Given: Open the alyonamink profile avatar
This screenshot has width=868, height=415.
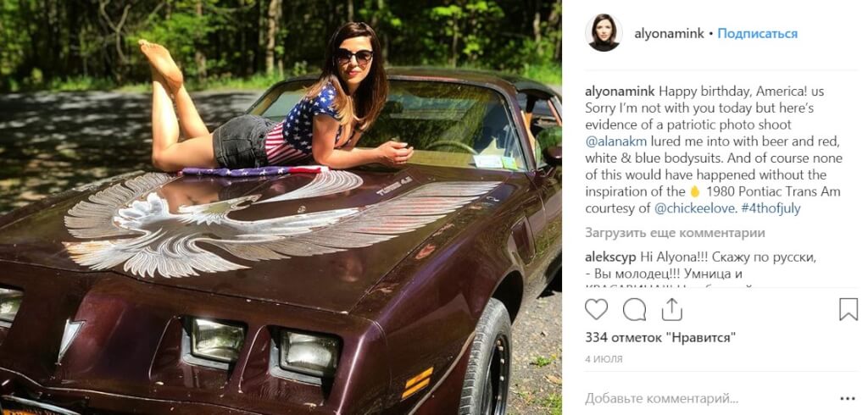Looking at the screenshot, I should click(604, 33).
